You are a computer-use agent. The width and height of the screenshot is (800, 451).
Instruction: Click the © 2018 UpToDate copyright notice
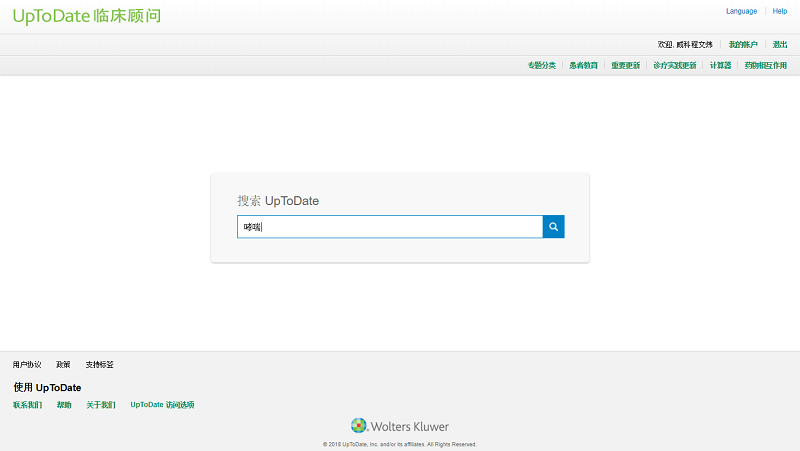click(x=399, y=444)
